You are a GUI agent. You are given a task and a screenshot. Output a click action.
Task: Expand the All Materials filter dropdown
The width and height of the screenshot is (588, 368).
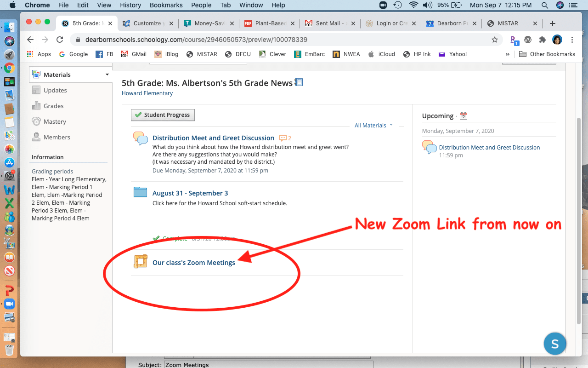click(x=374, y=125)
